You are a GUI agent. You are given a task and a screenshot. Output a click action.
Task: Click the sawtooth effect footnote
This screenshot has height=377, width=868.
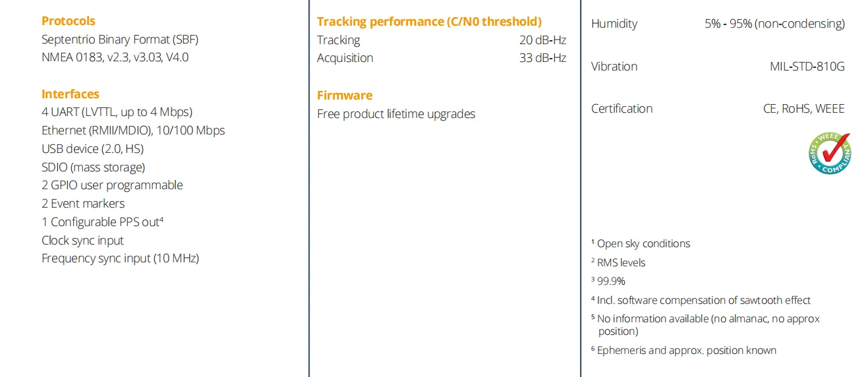(704, 301)
